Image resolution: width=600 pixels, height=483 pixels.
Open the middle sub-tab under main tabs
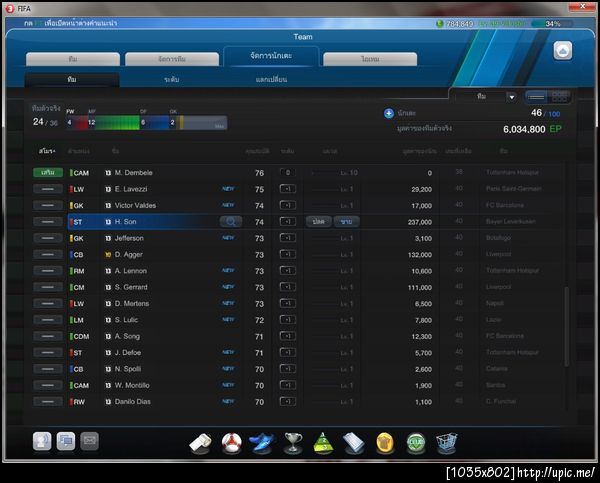pyautogui.click(x=171, y=79)
